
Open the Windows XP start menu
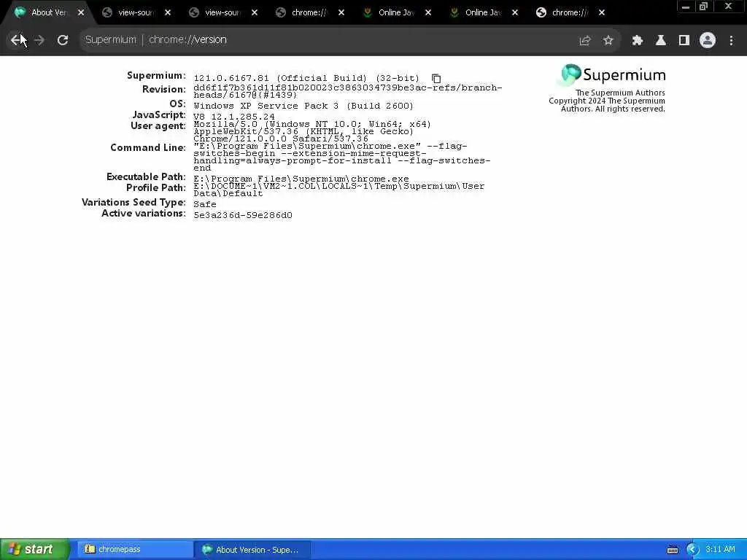coord(34,549)
